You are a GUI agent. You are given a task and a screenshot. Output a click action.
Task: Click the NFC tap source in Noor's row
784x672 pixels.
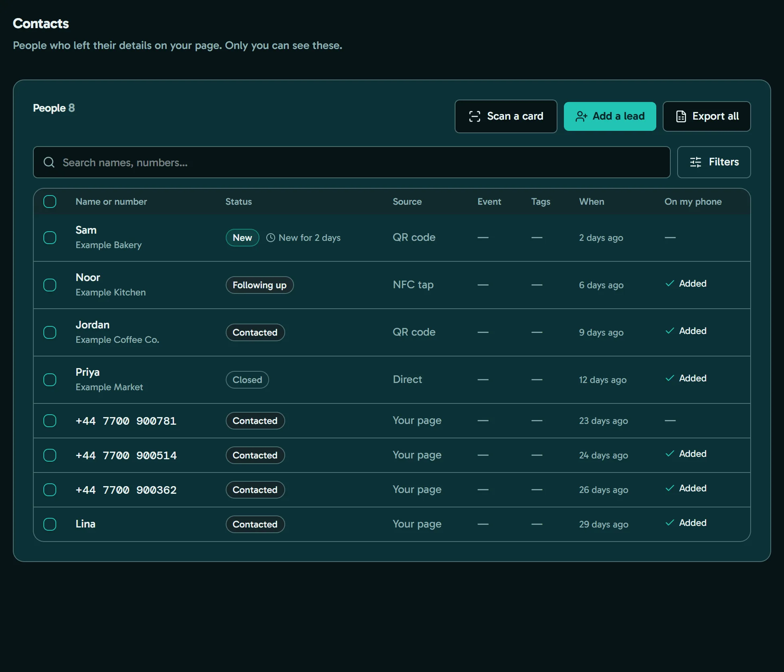coord(413,285)
